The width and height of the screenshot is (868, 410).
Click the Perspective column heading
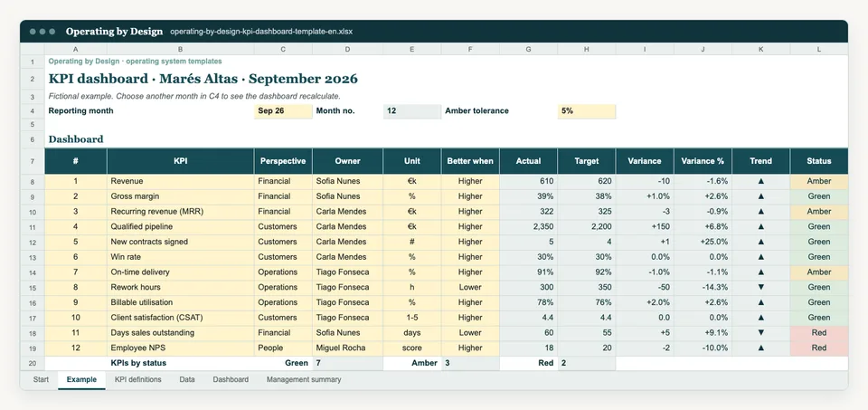point(283,161)
